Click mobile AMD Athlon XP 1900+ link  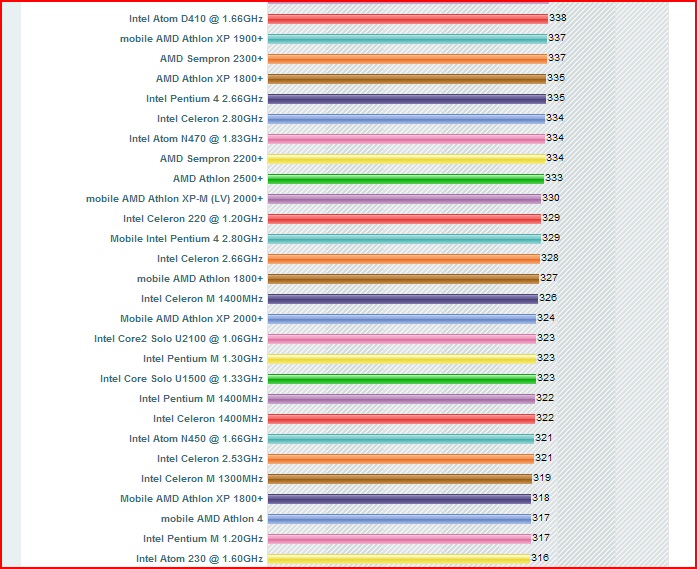pyautogui.click(x=192, y=39)
